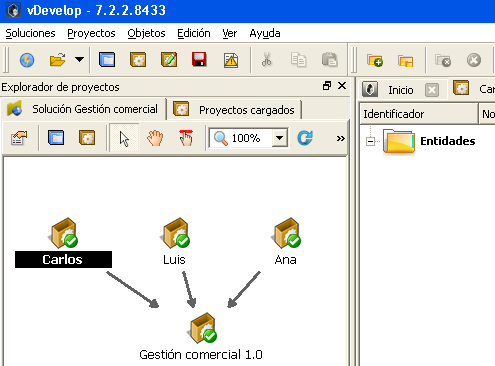495x366 pixels.
Task: Select the pointing hand with red bar tool
Action: pos(186,138)
